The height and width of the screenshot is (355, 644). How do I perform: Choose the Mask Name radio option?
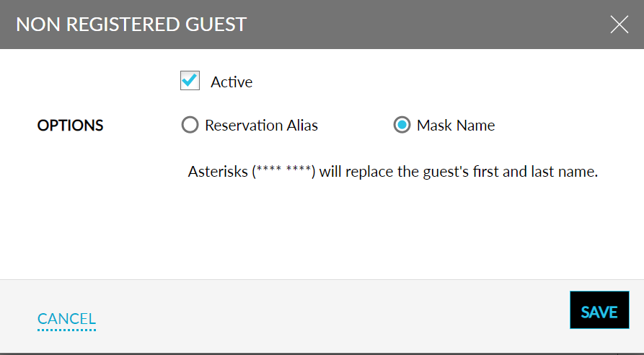click(x=402, y=126)
